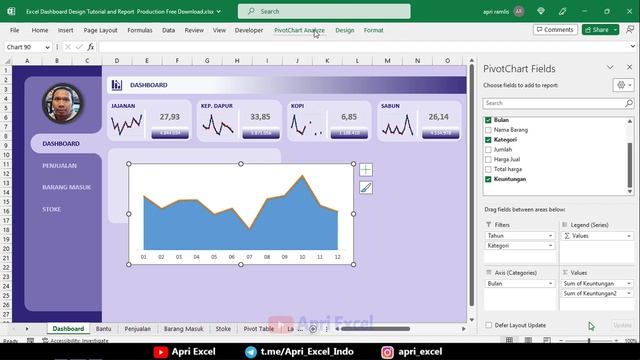Open the Sum of Keuntungan dropdown

[x=629, y=283]
